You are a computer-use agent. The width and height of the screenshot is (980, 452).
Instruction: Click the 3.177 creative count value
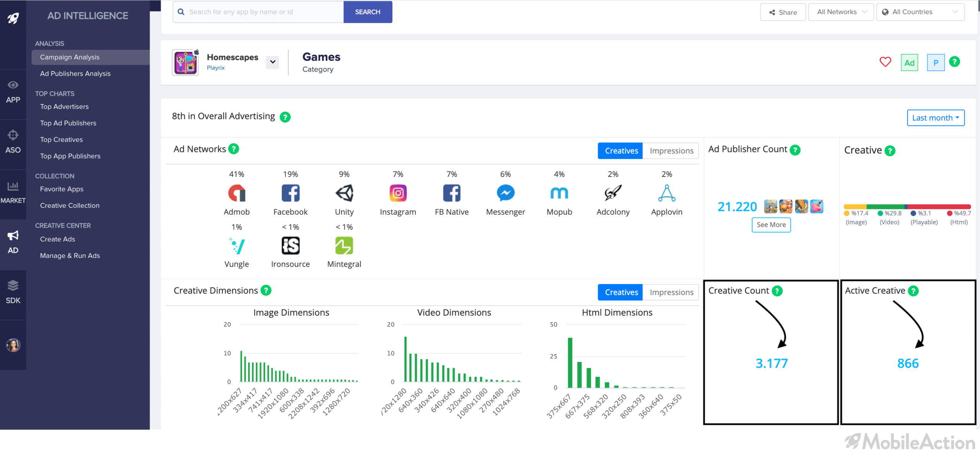(771, 363)
